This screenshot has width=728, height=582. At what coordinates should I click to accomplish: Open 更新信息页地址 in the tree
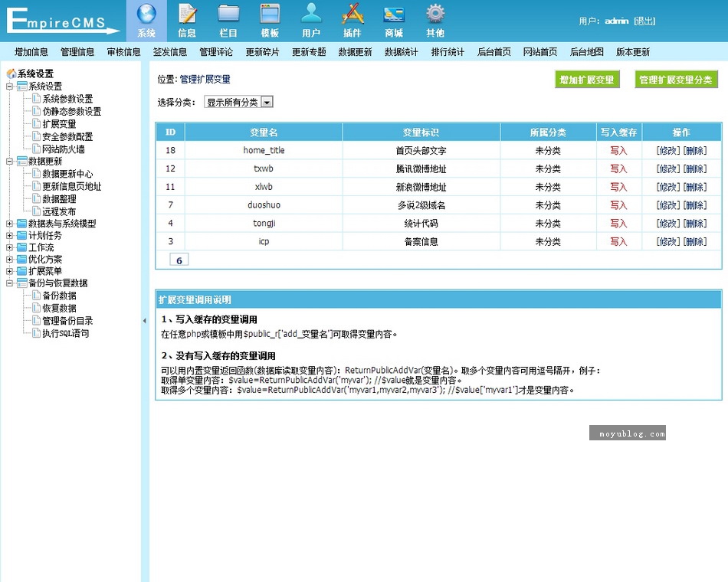pyautogui.click(x=72, y=186)
